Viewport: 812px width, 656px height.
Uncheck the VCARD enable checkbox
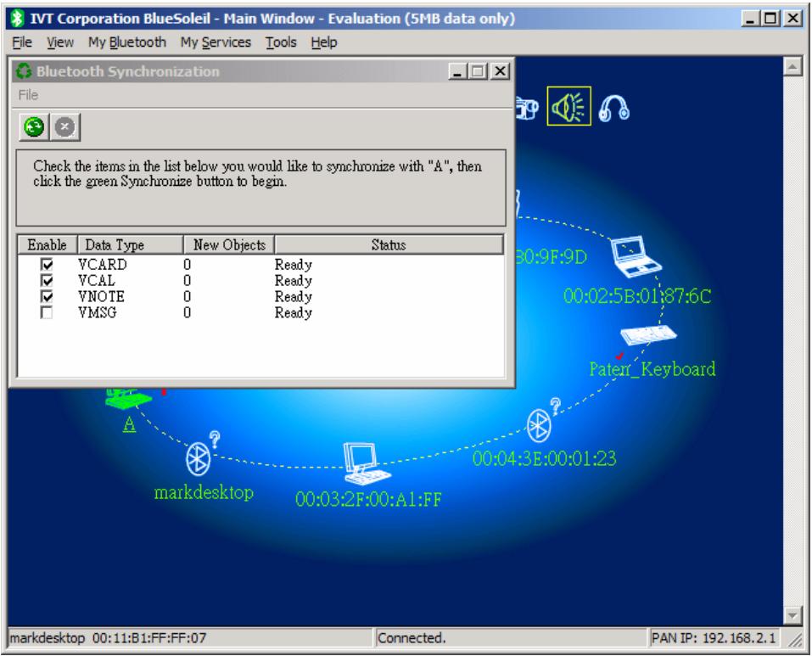click(x=47, y=265)
